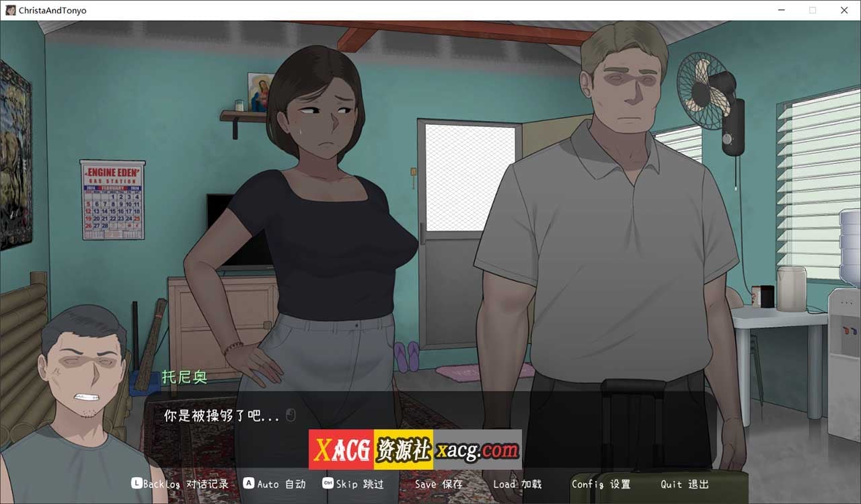Open the save menu via Save 保存

tap(439, 483)
